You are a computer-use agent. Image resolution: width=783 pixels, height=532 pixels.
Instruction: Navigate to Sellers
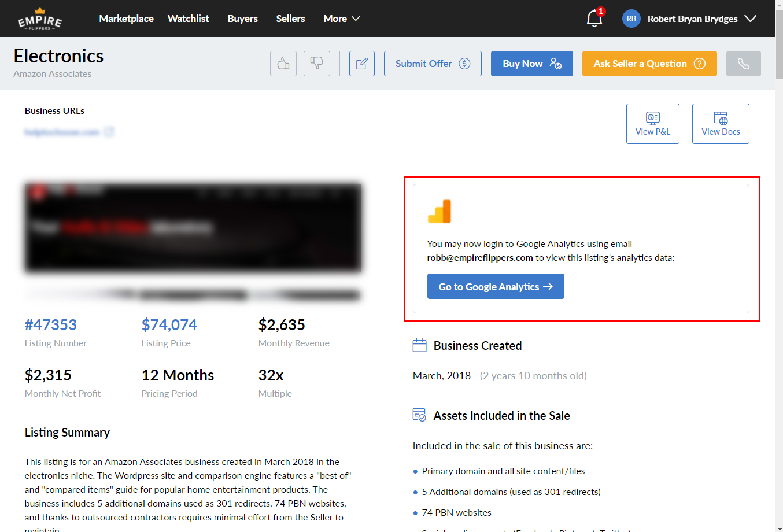pyautogui.click(x=290, y=19)
